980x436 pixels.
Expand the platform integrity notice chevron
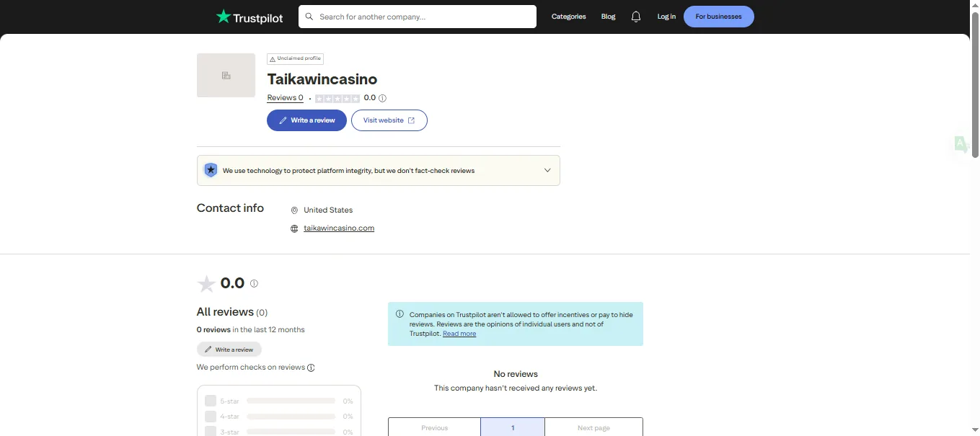pyautogui.click(x=547, y=171)
